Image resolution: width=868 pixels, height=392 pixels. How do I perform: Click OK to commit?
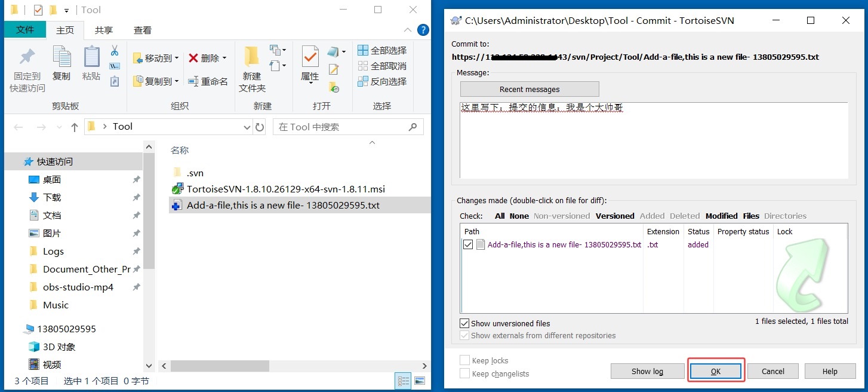click(716, 371)
